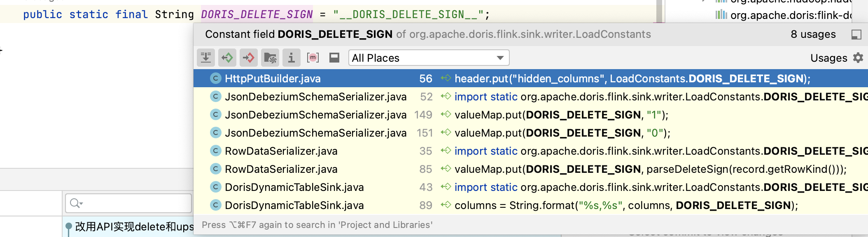Image resolution: width=868 pixels, height=237 pixels.
Task: Click the pink bracketed 'm' icon
Action: (x=313, y=58)
